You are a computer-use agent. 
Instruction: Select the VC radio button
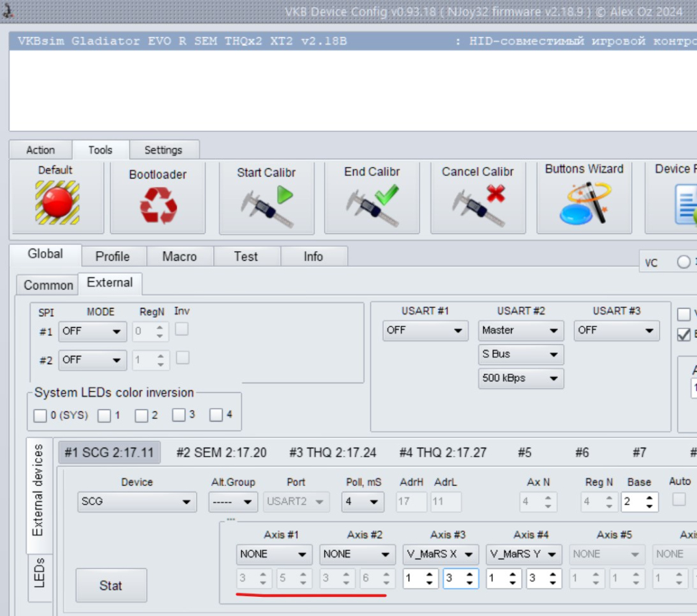[x=684, y=262]
